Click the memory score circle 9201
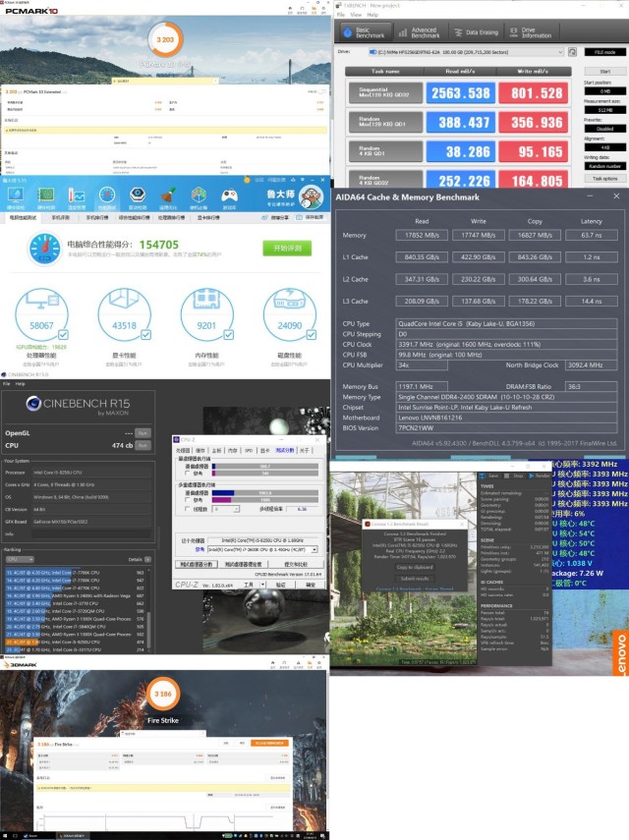629x840 pixels. tap(206, 315)
